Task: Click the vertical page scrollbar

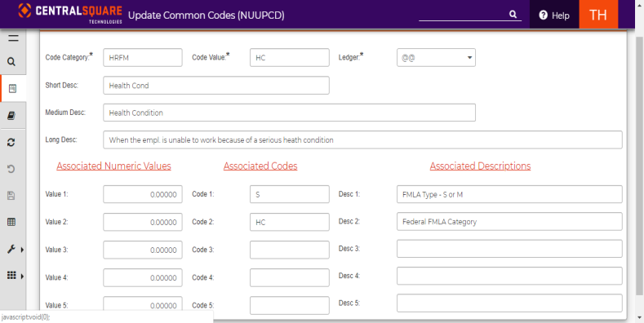Action: point(639,164)
